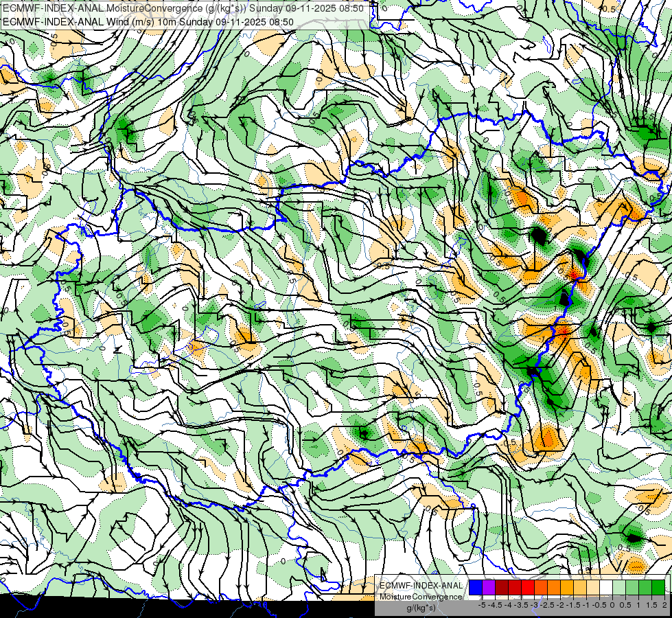Choose the light orange swatch between -1.5 and -1
Screen dimensions: 672x618
point(580,587)
